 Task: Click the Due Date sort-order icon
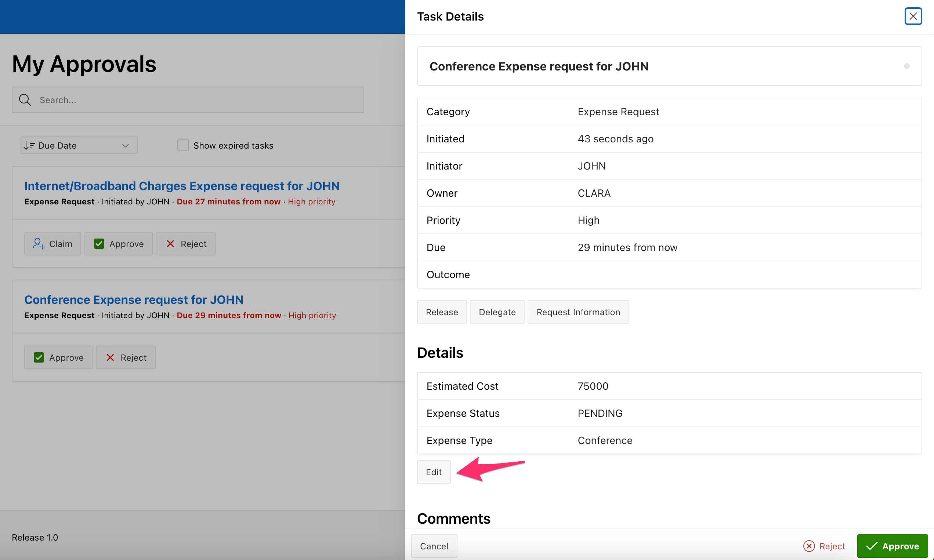point(29,146)
